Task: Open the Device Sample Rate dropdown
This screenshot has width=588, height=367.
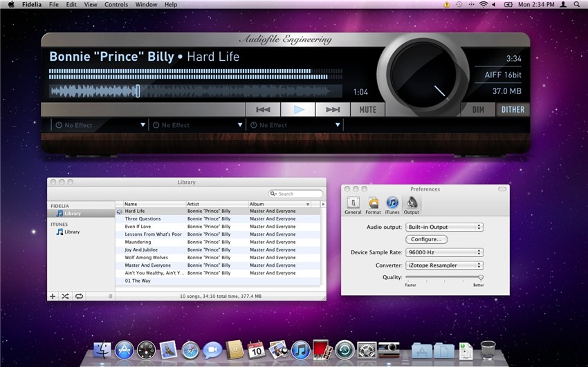Action: click(445, 252)
